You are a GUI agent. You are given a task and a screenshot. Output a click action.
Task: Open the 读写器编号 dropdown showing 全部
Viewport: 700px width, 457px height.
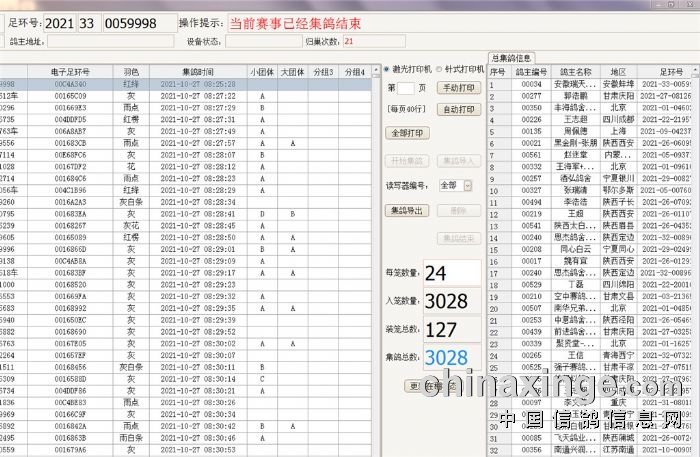coord(449,185)
